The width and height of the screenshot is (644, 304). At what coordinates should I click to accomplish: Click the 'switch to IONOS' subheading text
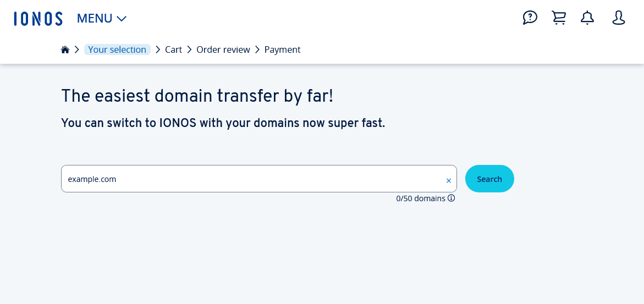223,123
